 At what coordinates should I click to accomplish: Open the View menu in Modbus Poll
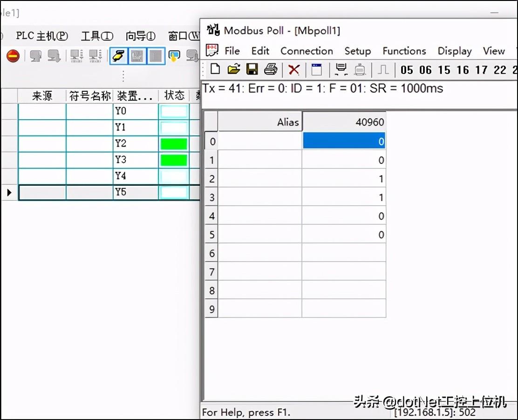pos(494,51)
